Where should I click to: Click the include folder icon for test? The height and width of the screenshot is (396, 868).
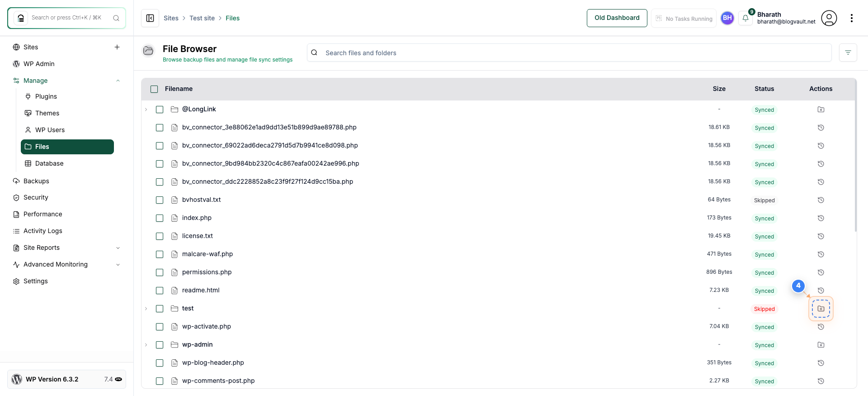click(821, 309)
